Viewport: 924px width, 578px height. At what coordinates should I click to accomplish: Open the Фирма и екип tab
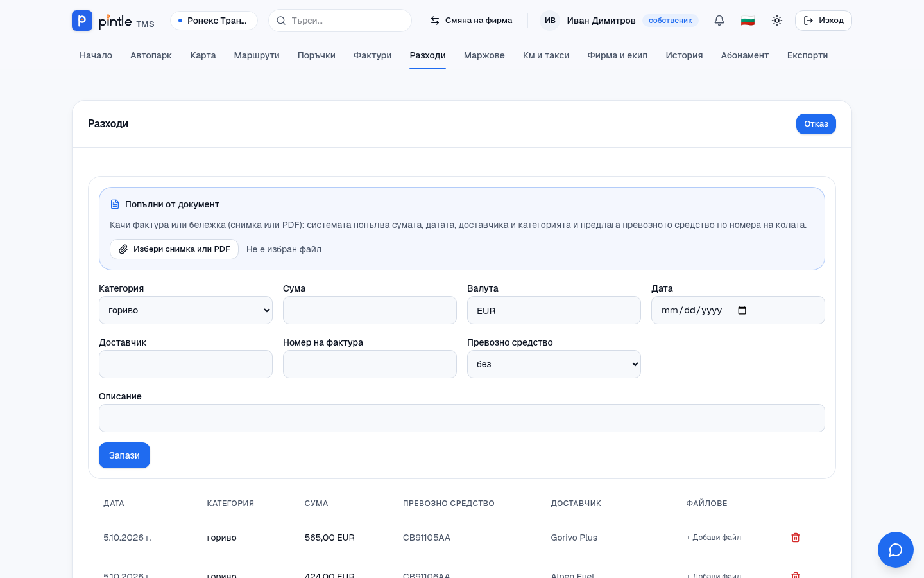tap(617, 55)
